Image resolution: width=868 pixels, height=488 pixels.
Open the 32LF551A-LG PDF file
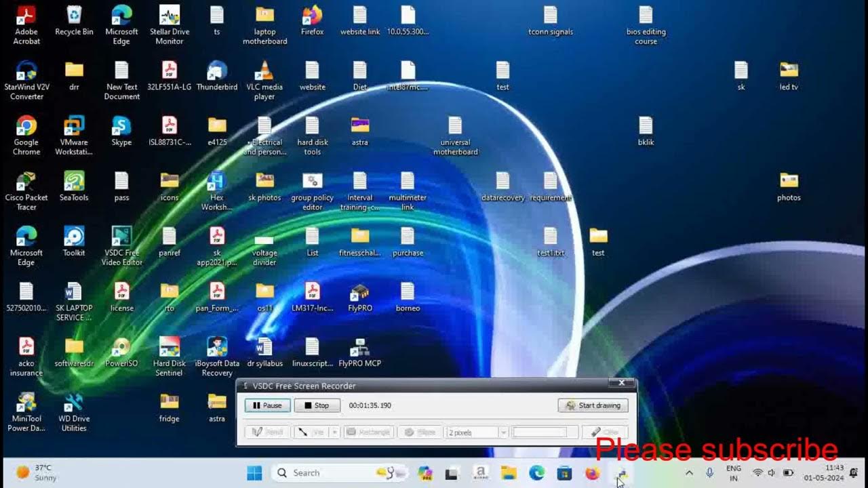(x=169, y=75)
